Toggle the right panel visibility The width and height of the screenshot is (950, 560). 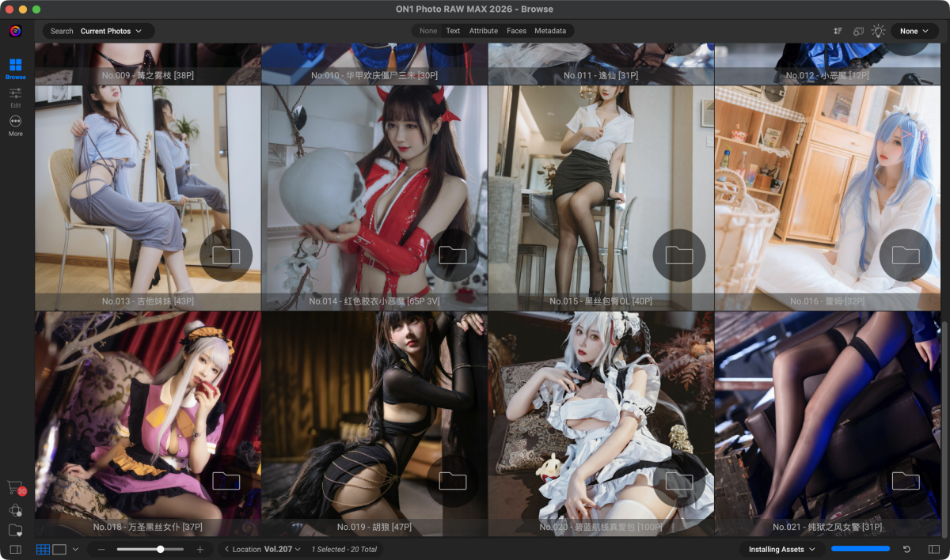[935, 549]
